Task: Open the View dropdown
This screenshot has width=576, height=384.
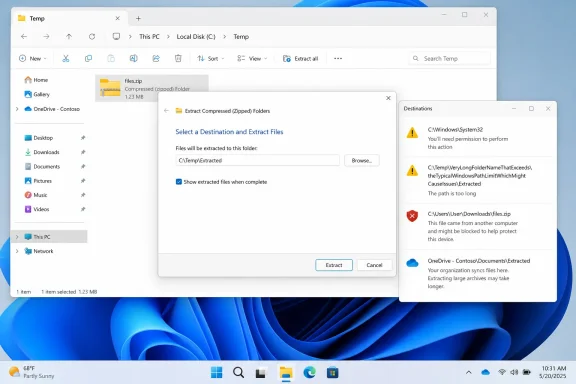Action: [x=252, y=58]
